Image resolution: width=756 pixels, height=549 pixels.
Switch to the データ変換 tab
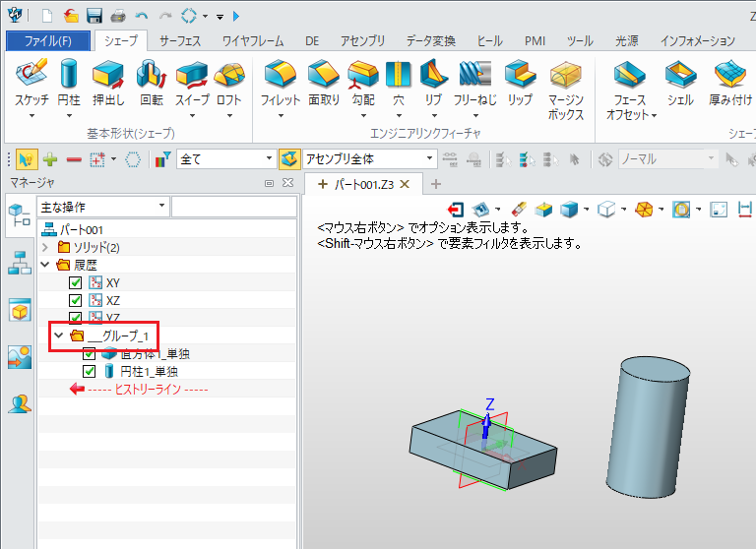click(x=430, y=41)
